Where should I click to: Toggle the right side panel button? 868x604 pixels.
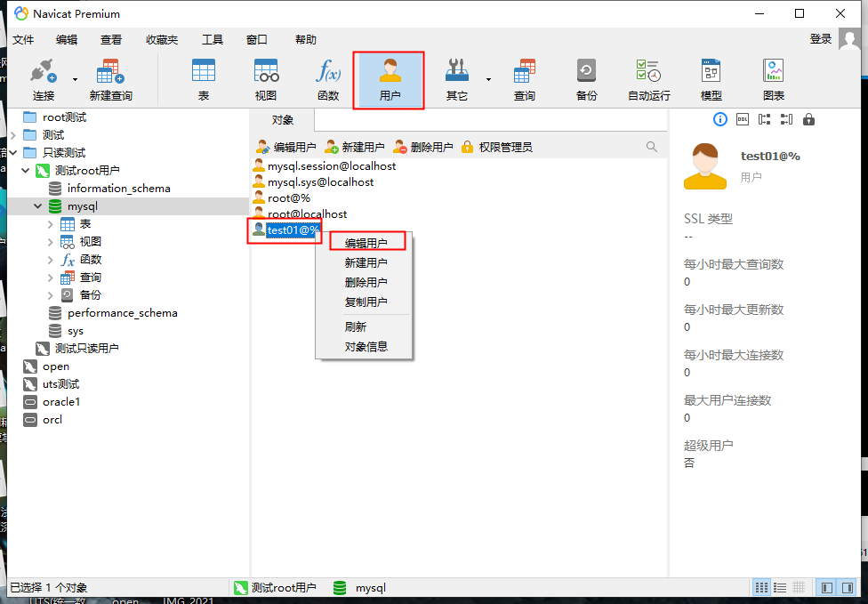click(x=848, y=587)
